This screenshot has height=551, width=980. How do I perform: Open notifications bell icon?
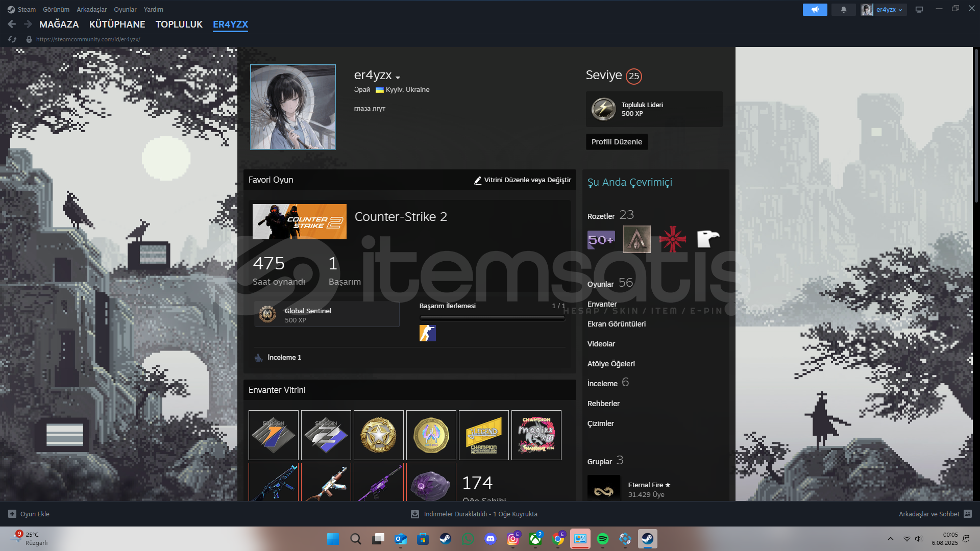pos(843,9)
